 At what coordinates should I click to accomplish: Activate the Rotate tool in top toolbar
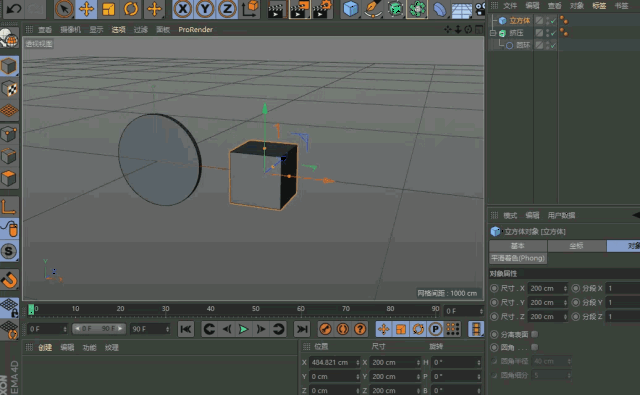tap(131, 9)
